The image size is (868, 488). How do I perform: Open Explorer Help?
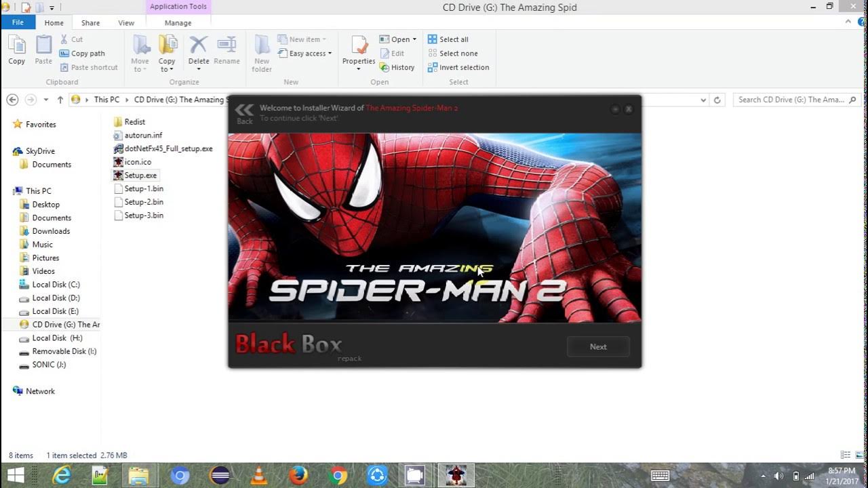861,22
